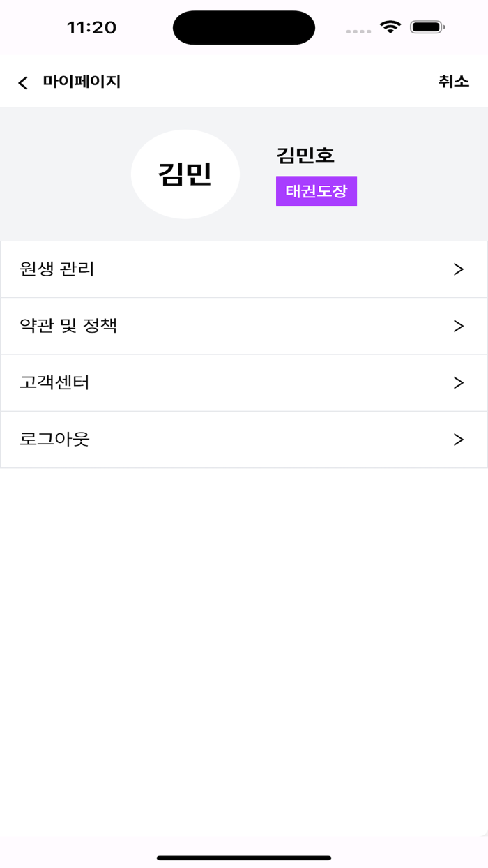Open the 마이페이지 title

tap(82, 82)
